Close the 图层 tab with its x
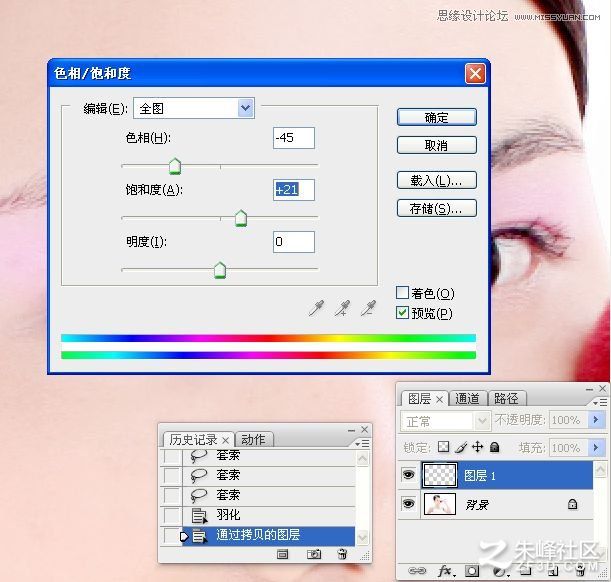Screen dimensions: 611x582 pos(439,399)
